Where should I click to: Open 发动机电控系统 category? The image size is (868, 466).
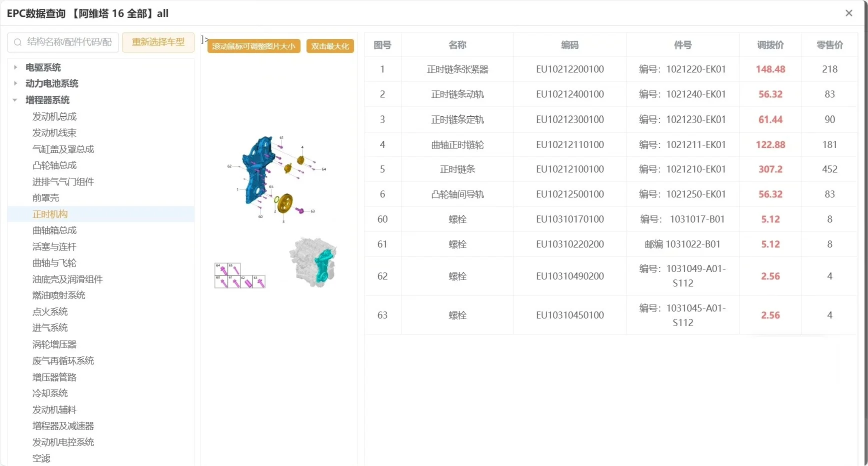[63, 442]
